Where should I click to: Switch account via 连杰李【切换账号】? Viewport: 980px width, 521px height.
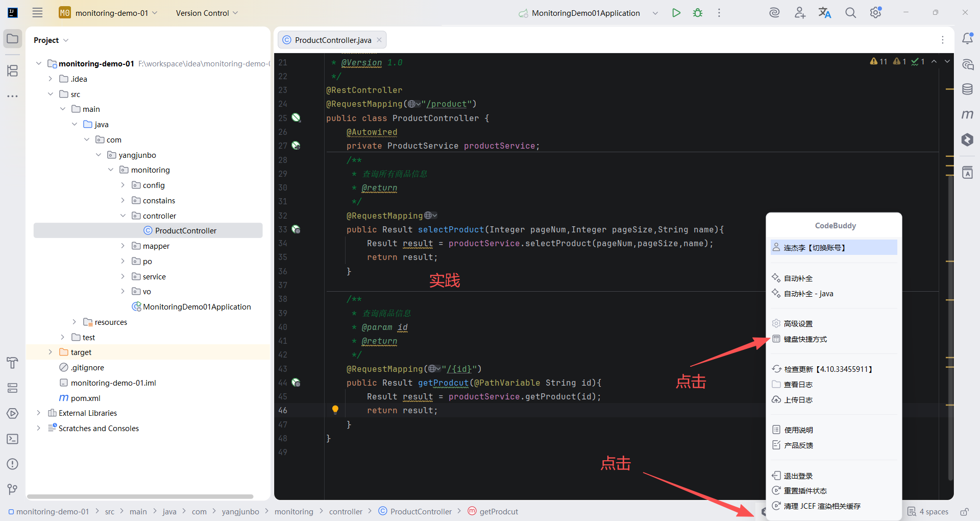coord(834,248)
